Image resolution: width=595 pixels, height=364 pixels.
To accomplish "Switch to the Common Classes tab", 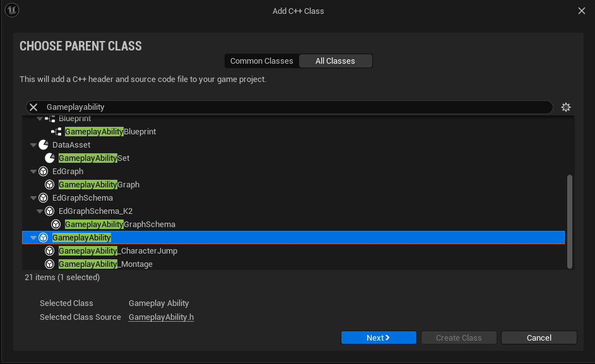I will (x=261, y=61).
